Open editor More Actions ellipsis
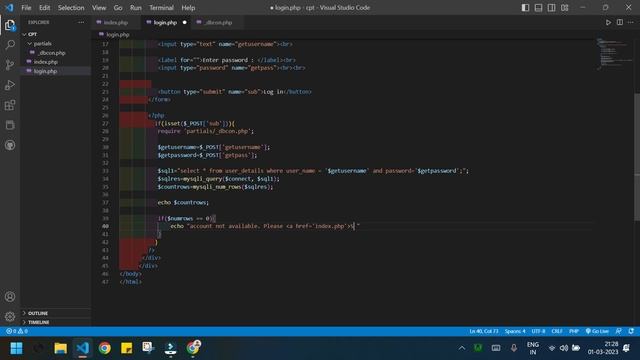 [x=631, y=22]
